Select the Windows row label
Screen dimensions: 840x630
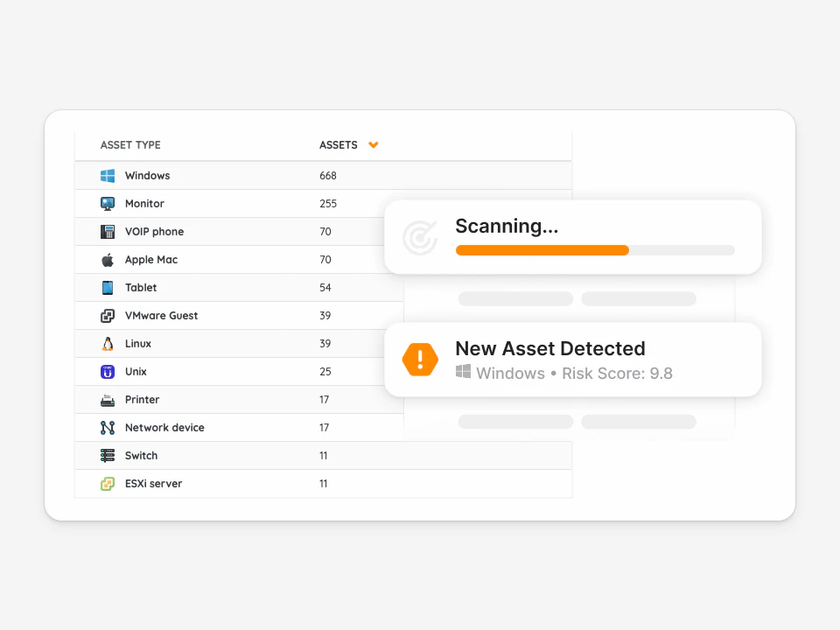pyautogui.click(x=147, y=176)
